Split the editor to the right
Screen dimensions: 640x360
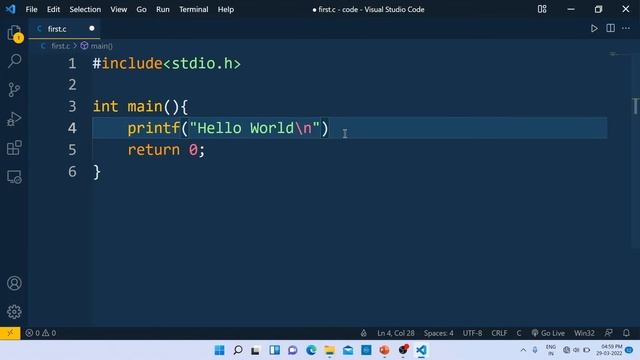click(x=610, y=28)
